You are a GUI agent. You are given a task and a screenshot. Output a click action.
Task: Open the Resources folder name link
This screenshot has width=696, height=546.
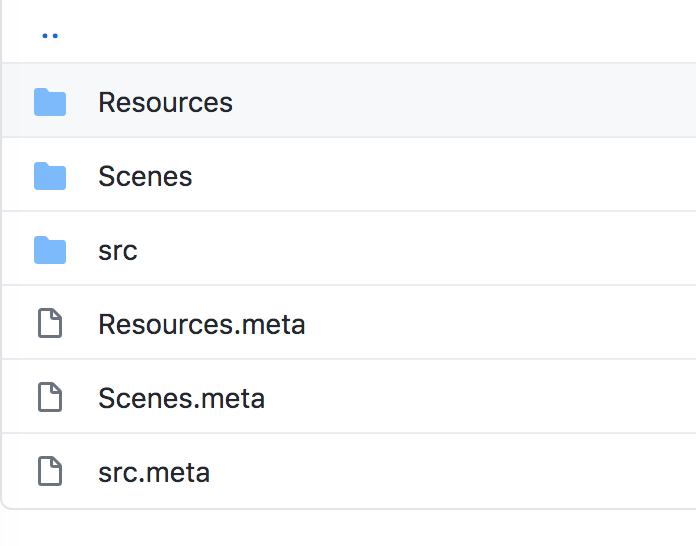(165, 102)
